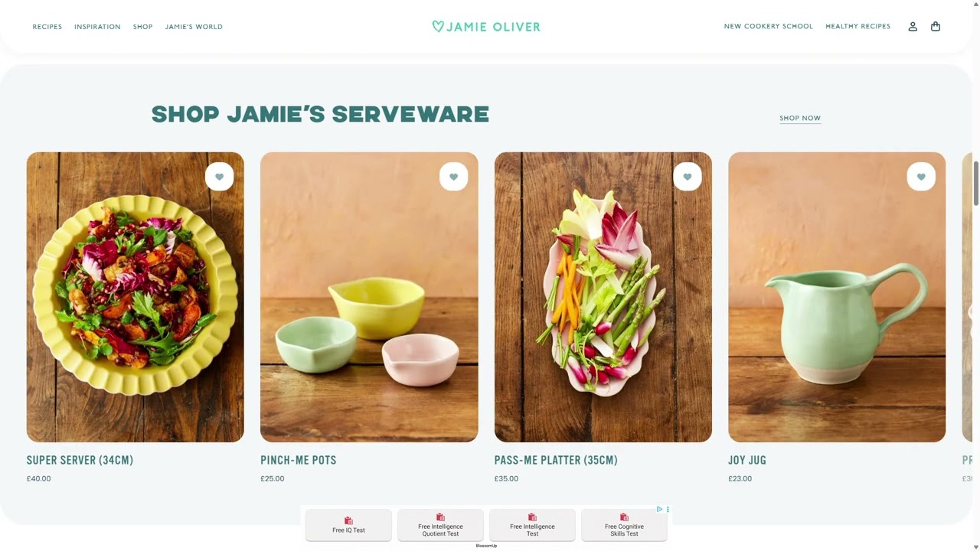Open the Super Server (34cm) product title
Image resolution: width=980 pixels, height=551 pixels.
(x=80, y=461)
